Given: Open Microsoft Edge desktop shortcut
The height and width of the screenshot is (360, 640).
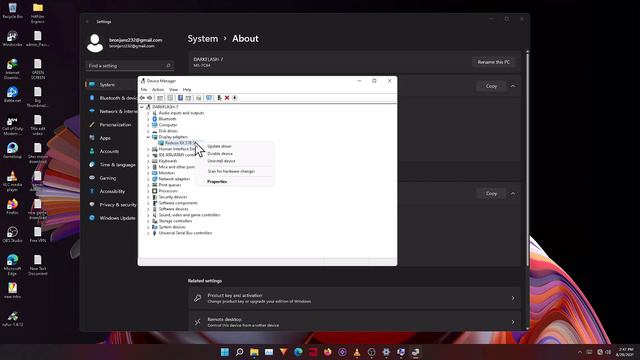Looking at the screenshot, I should click(x=12, y=264).
